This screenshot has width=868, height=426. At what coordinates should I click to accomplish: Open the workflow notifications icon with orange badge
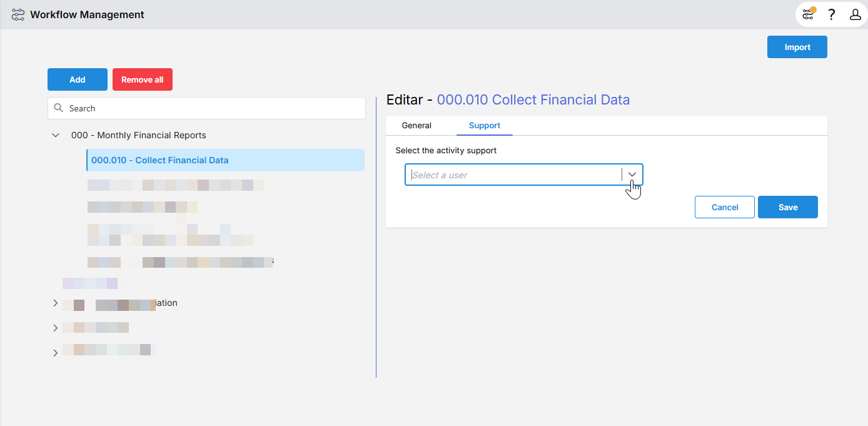(x=808, y=14)
